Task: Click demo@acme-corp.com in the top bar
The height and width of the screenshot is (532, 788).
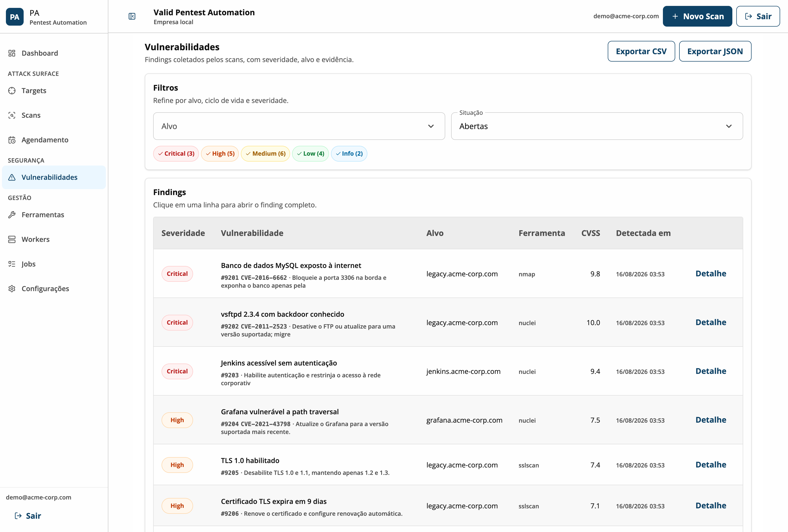Action: 626,16
